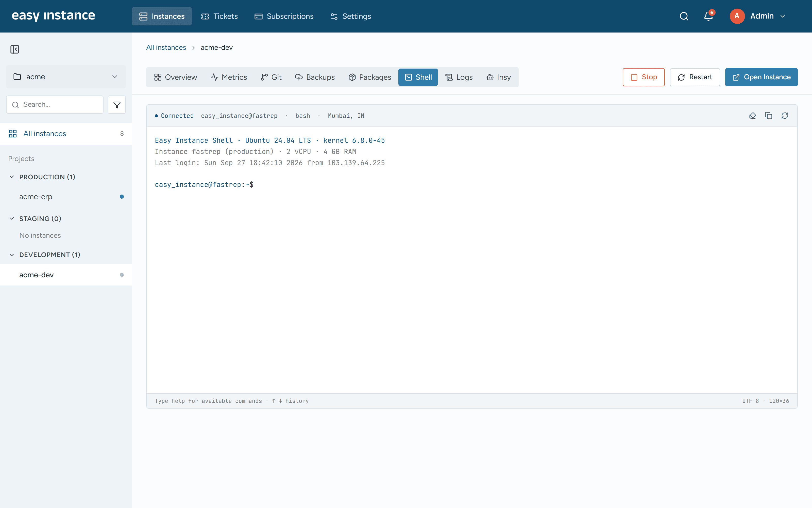The width and height of the screenshot is (812, 508).
Task: Open the acme workspace dropdown
Action: click(x=66, y=77)
